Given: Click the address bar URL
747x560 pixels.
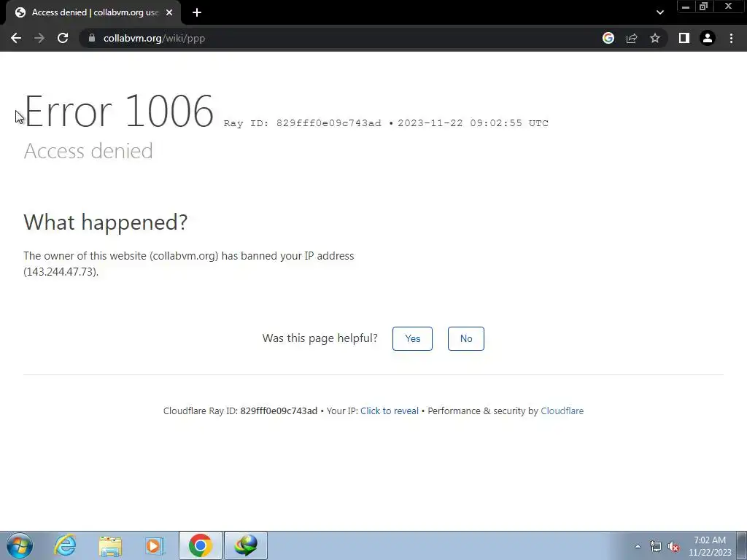Looking at the screenshot, I should (x=154, y=38).
